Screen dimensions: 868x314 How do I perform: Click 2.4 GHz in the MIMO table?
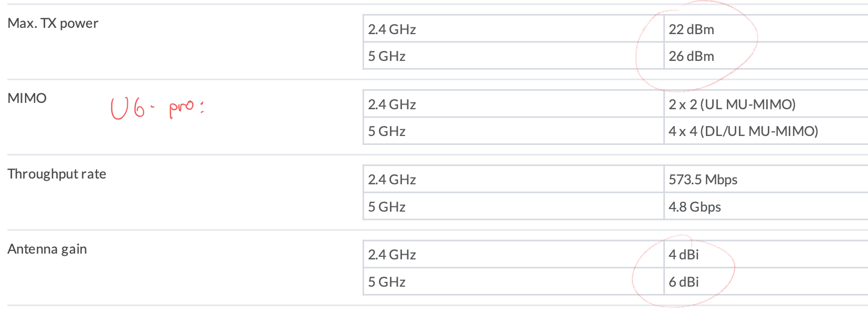[392, 104]
